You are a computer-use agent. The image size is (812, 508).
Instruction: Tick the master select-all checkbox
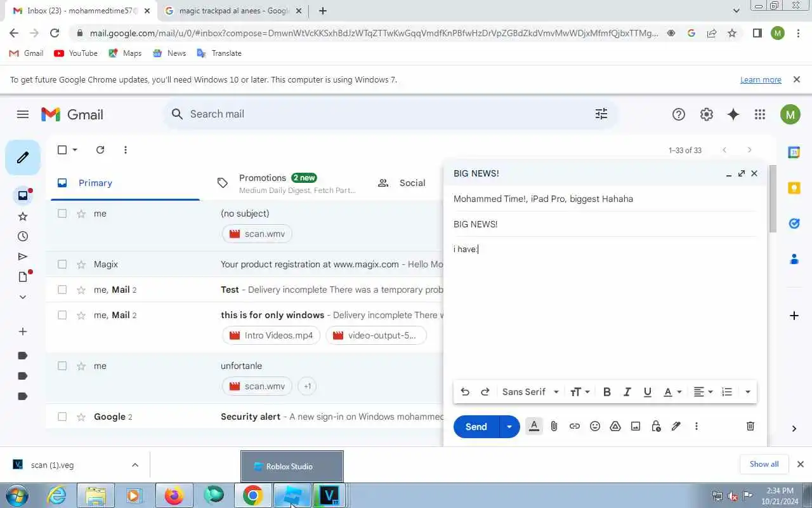coord(62,150)
